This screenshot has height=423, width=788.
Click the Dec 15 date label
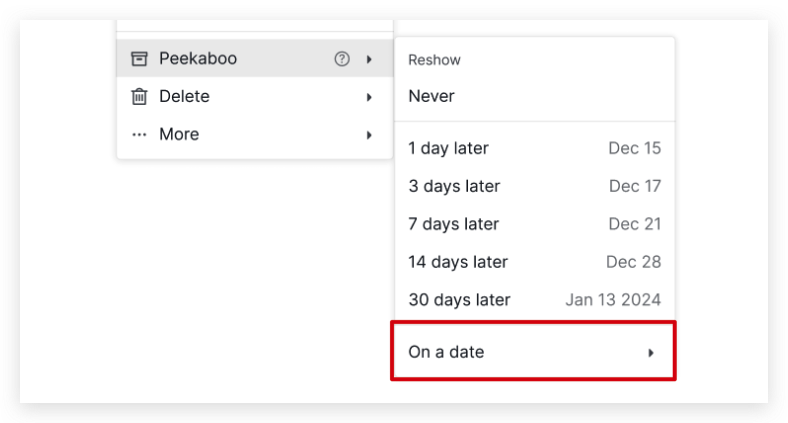[635, 148]
